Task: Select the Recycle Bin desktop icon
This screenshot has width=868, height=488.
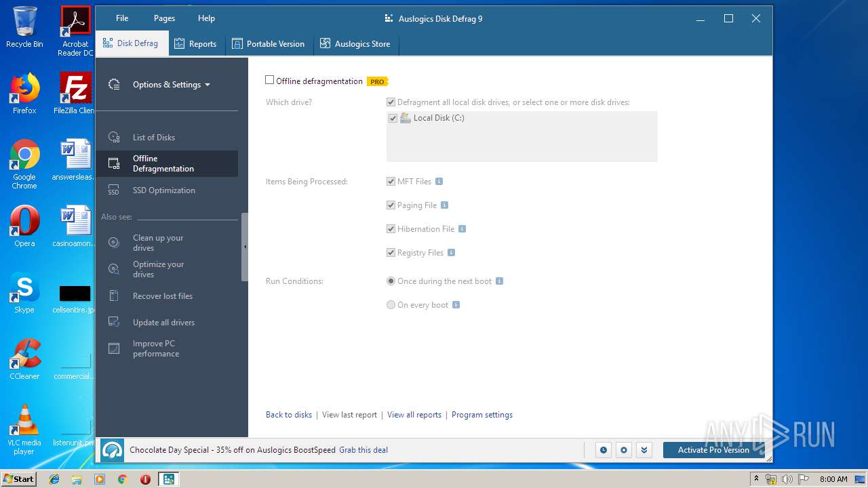Action: [24, 27]
